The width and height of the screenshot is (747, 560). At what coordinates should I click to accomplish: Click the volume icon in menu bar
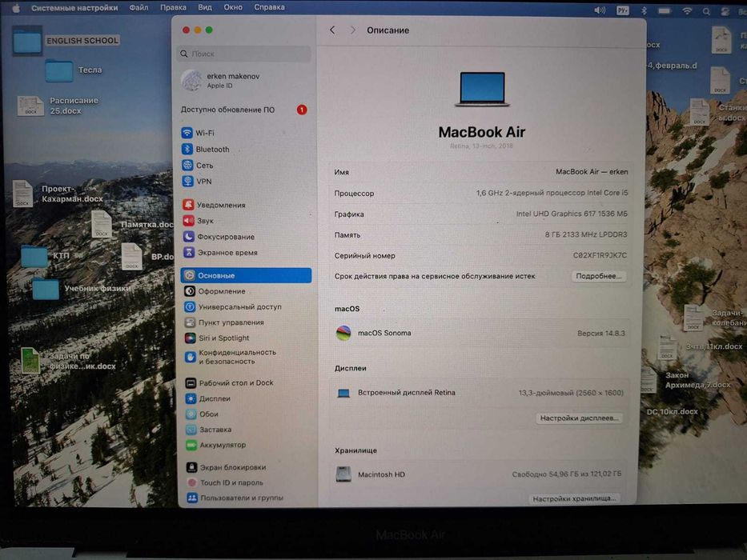click(600, 10)
